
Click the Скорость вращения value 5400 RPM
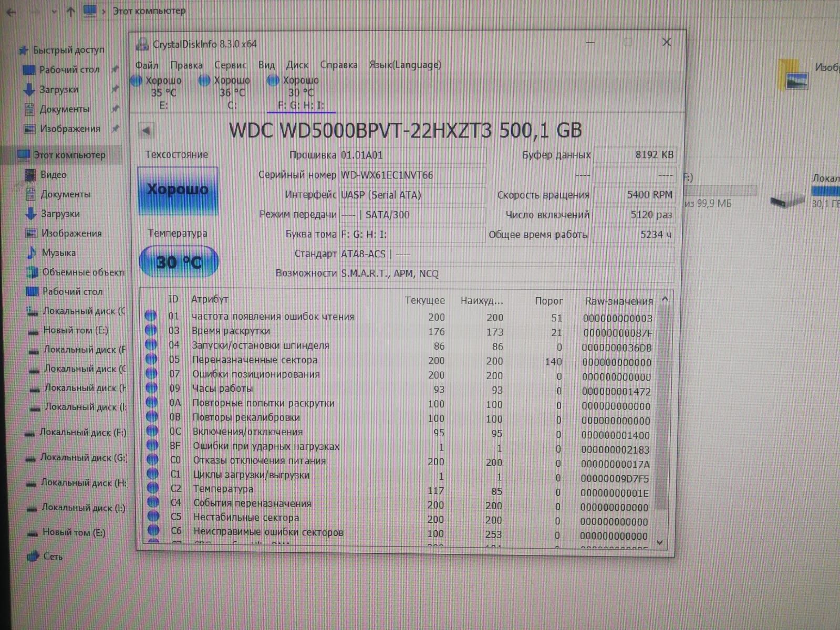[x=634, y=195]
